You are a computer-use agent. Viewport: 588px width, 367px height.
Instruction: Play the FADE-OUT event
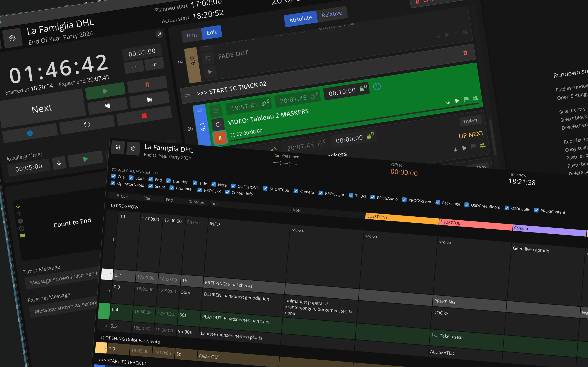pyautogui.click(x=210, y=72)
